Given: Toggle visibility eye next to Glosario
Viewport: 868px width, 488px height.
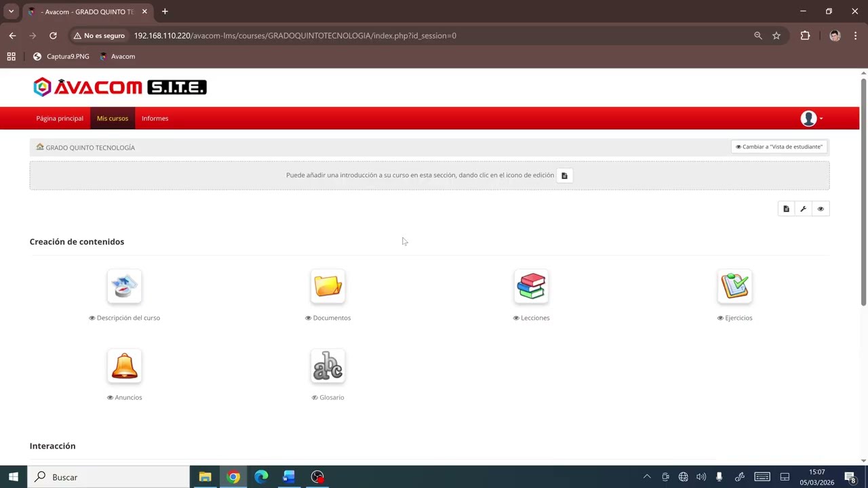Looking at the screenshot, I should coord(315,398).
